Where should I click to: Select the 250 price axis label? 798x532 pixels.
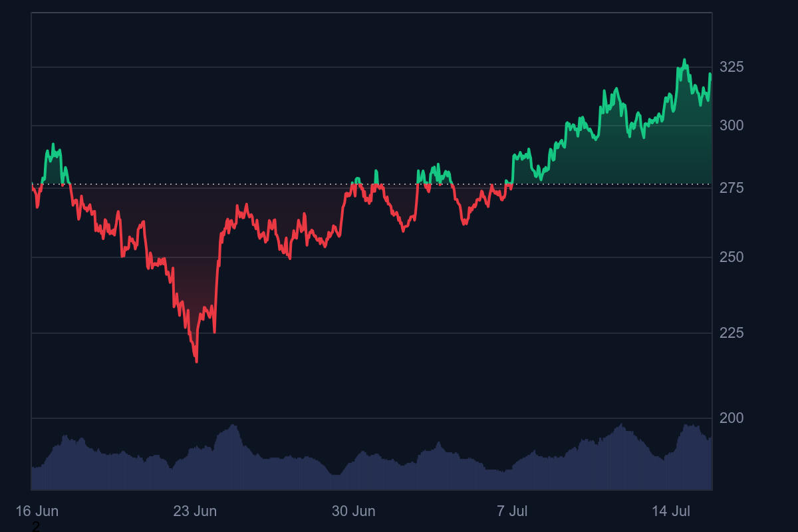click(731, 257)
